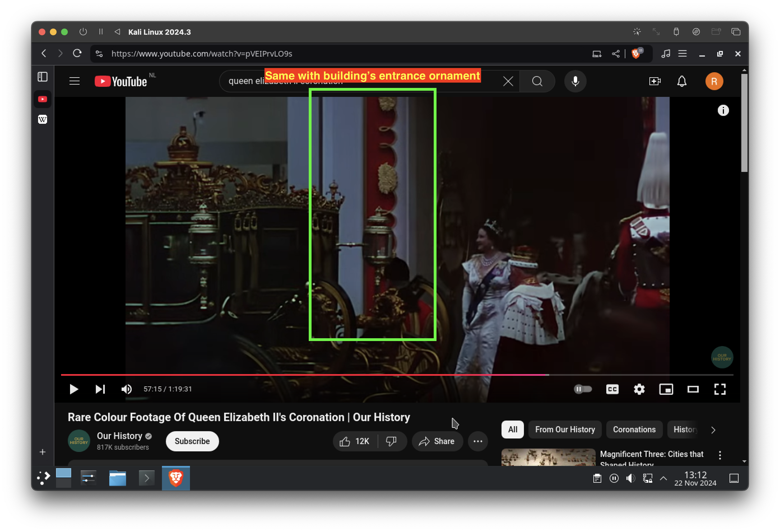Mute the video volume

tap(127, 389)
